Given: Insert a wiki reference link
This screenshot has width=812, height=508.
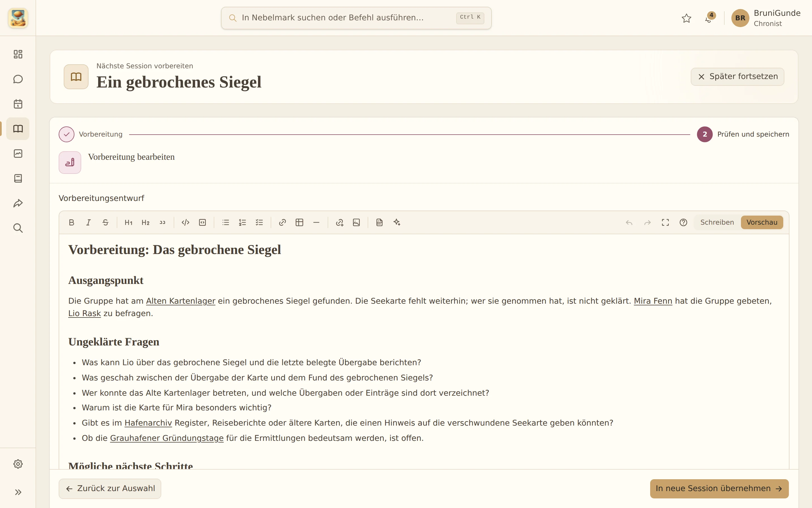Looking at the screenshot, I should coord(339,222).
